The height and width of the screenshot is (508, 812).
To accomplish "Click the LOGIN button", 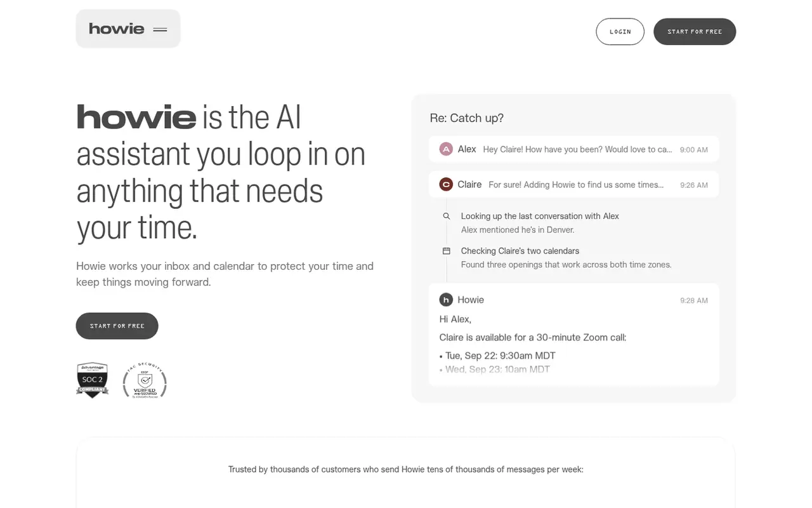I will (x=620, y=32).
